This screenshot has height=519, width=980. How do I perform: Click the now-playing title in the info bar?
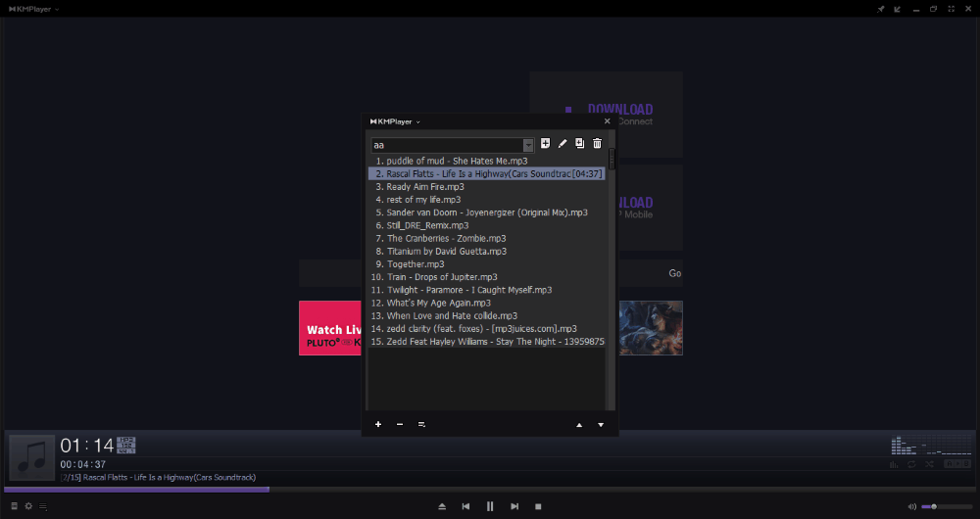158,477
